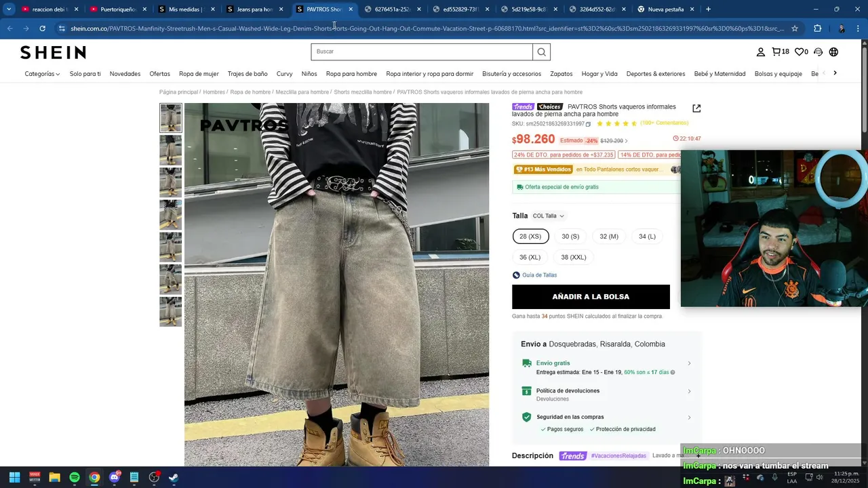Click the Trends badge next to title
868x488 pixels.
click(523, 106)
